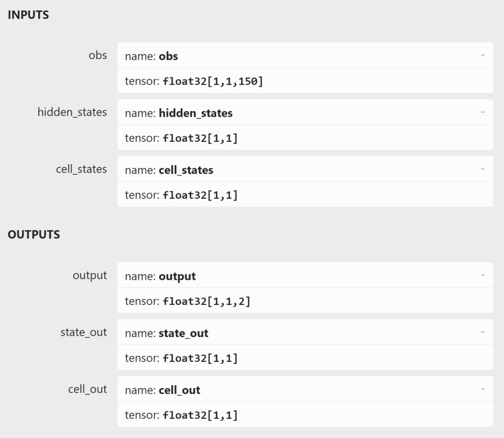Click the hidden_states sidebar label
This screenshot has width=504, height=438.
[72, 112]
